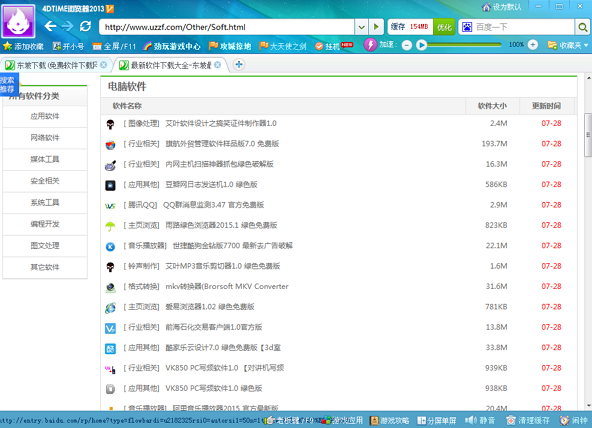This screenshot has width=592, height=428.
Task: Toggle fullscreen F11 toolbar item
Action: click(114, 46)
